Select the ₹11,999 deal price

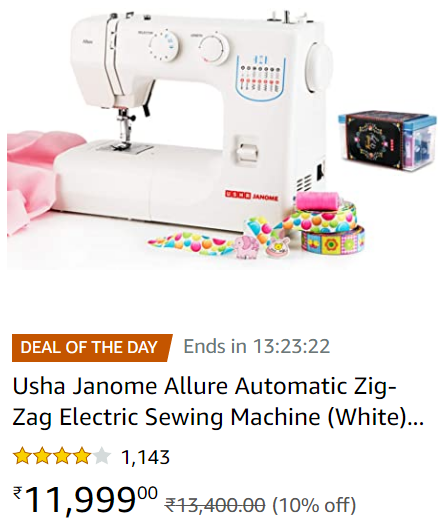pyautogui.click(x=85, y=501)
